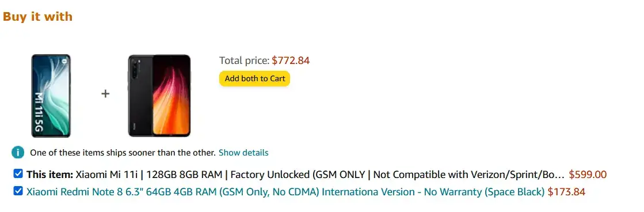
Task: Click the GSM ONLY text in Mi 11i title
Action: [x=340, y=175]
